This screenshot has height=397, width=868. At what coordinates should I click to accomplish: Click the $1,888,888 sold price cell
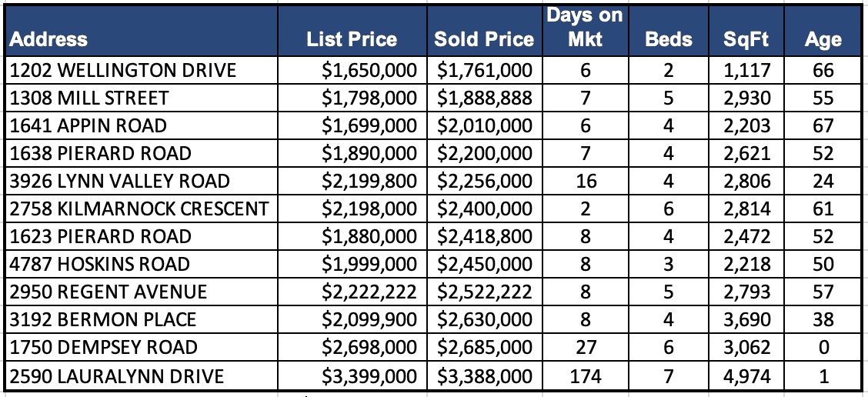[485, 98]
